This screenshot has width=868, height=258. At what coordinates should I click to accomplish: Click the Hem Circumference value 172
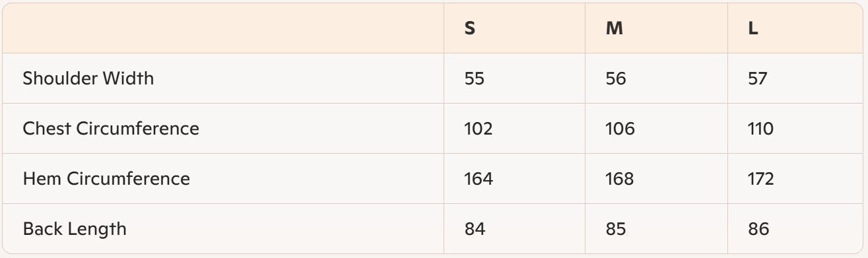pos(762,179)
